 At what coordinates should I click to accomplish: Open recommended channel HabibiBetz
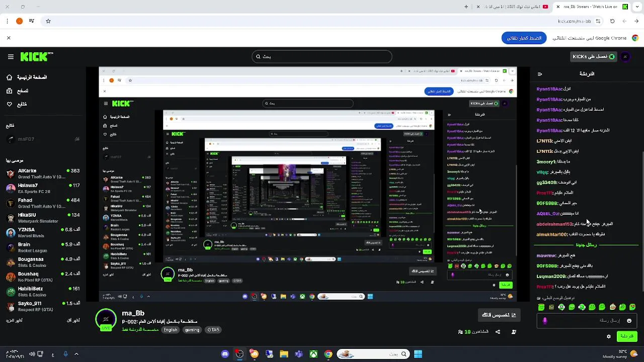click(x=43, y=292)
